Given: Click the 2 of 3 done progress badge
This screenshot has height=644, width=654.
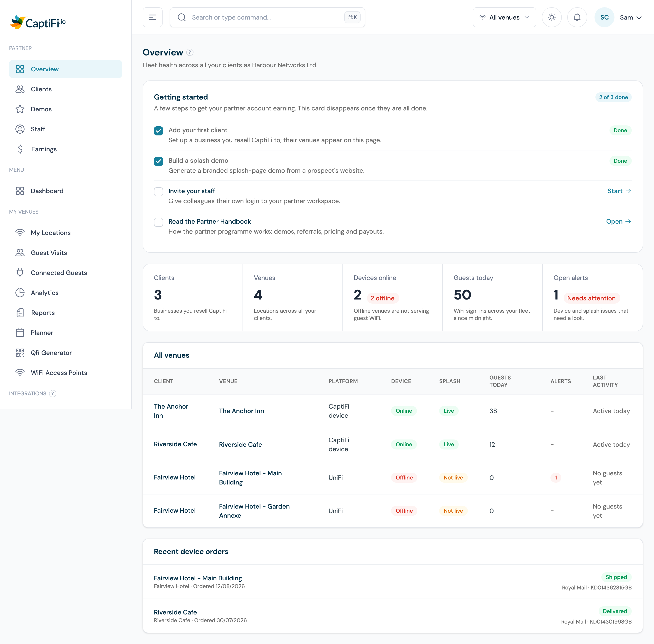Looking at the screenshot, I should 613,97.
